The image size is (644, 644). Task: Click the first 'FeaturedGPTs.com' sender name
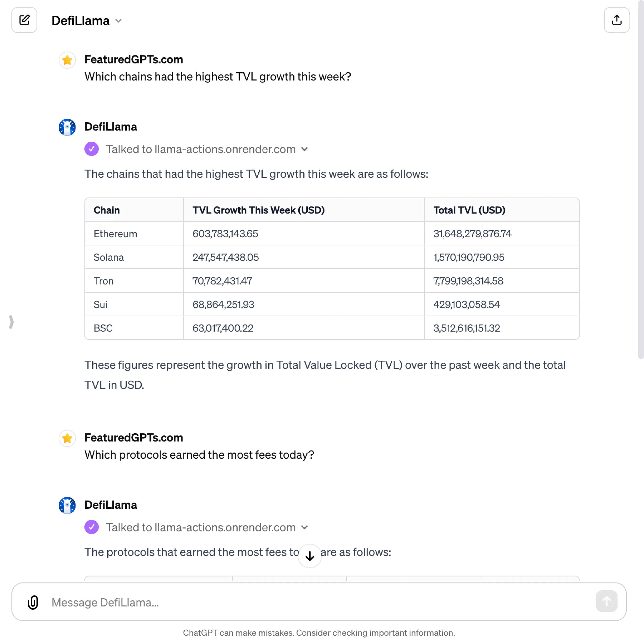(x=134, y=59)
